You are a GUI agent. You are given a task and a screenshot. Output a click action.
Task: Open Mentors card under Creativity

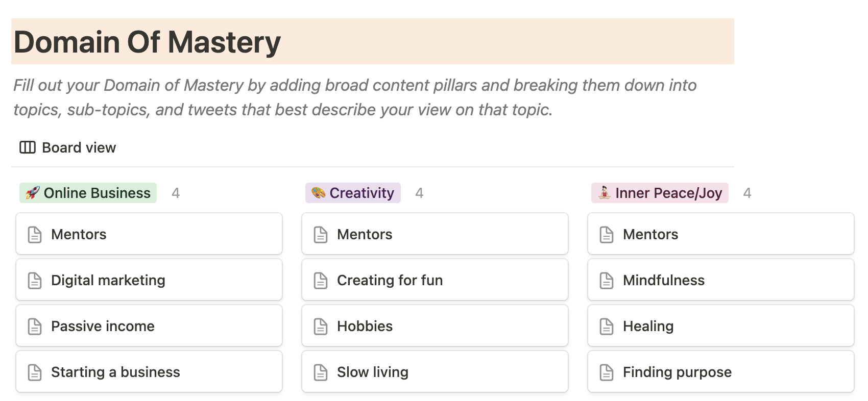coord(435,234)
